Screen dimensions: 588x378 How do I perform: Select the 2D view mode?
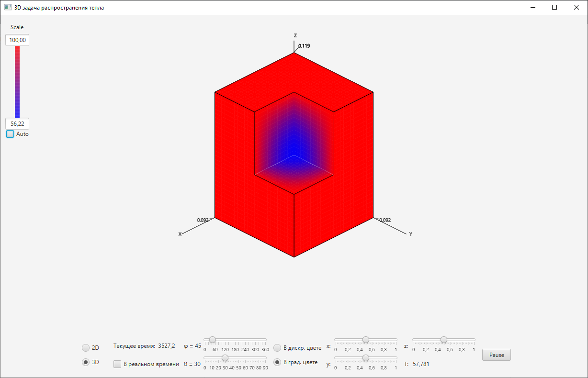[86, 348]
